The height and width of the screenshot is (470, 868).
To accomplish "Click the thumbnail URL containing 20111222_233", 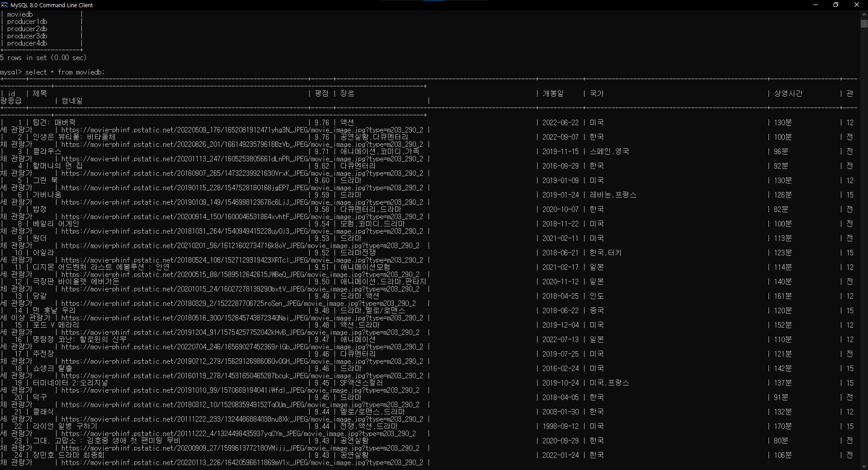I will (242, 419).
